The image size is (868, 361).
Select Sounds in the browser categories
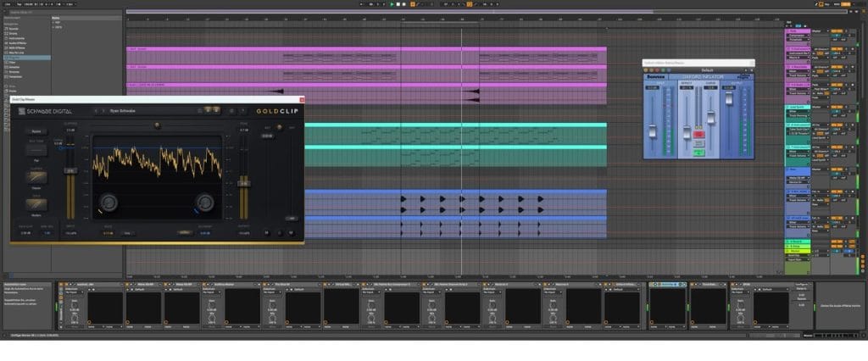coord(14,28)
